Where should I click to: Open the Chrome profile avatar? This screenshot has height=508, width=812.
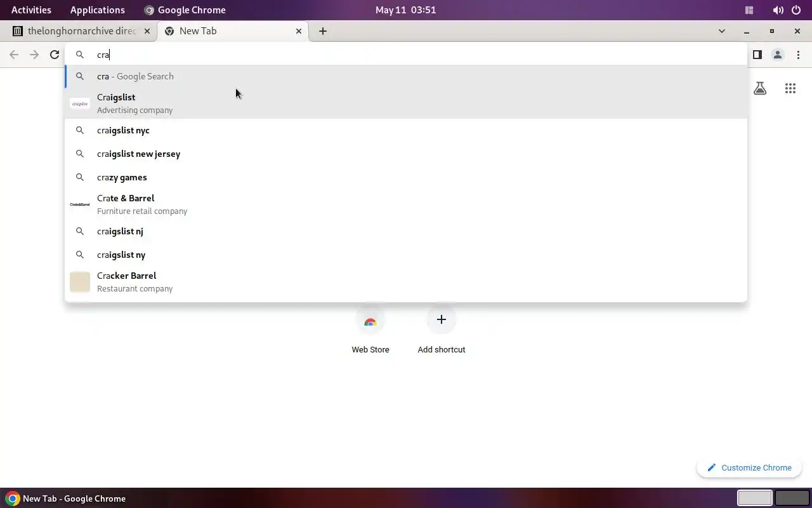click(x=777, y=55)
